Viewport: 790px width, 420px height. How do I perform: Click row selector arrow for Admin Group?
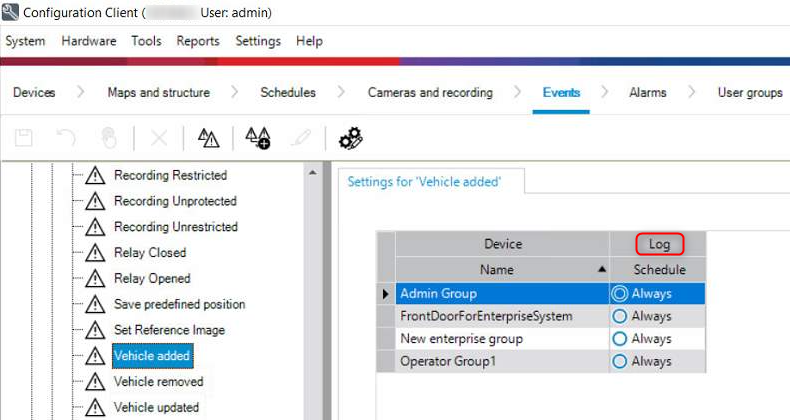click(x=386, y=294)
